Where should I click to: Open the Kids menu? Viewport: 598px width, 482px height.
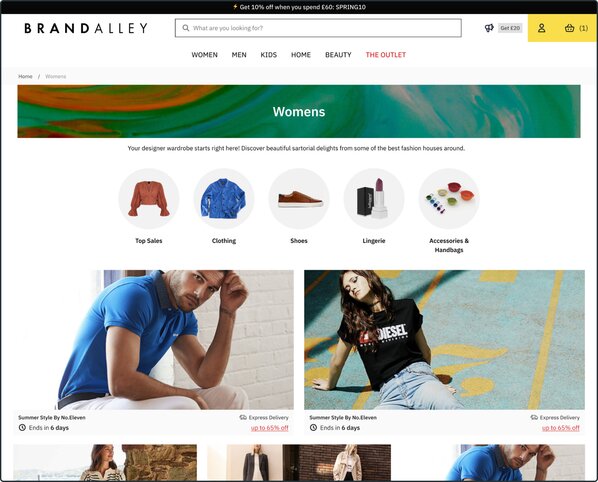coord(268,55)
